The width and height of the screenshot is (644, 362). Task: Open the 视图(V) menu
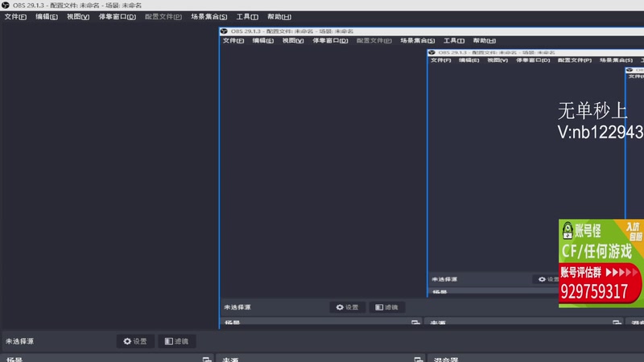click(78, 17)
